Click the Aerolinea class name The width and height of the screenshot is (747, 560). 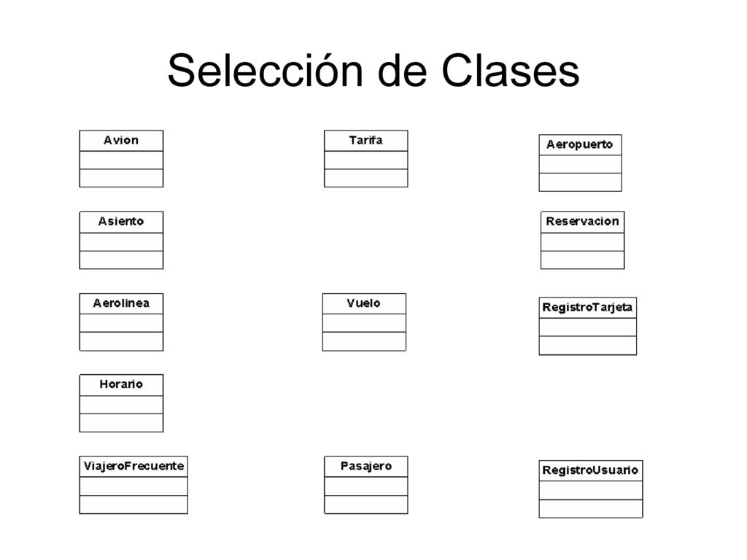[x=121, y=303]
